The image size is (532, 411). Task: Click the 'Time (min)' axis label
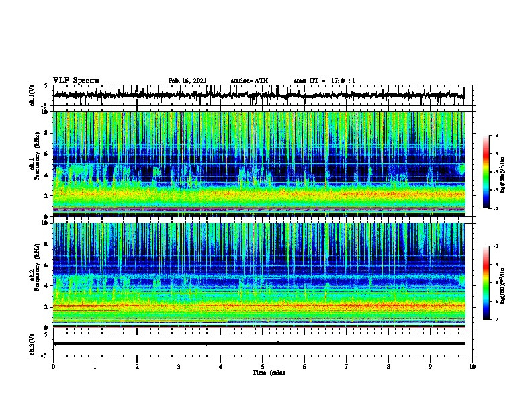[269, 373]
